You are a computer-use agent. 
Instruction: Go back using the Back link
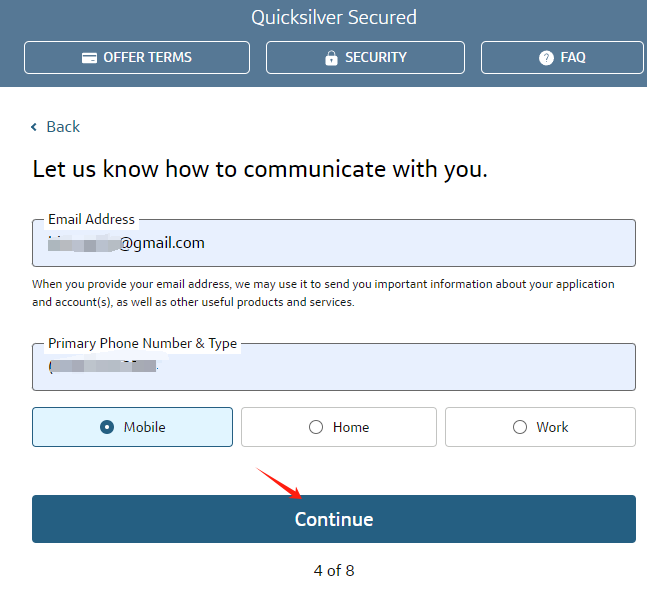63,127
